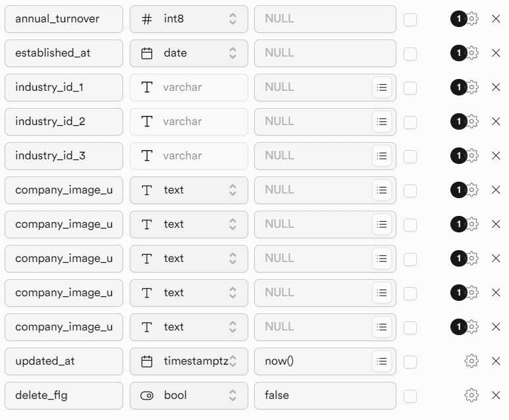Enable the checkbox for delete_flg row
The width and height of the screenshot is (509, 420).
410,396
